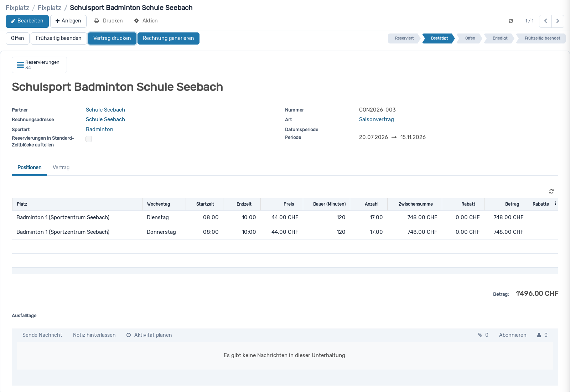The height and width of the screenshot is (392, 570).
Task: Sort by the Rabatt column header
Action: pos(463,204)
